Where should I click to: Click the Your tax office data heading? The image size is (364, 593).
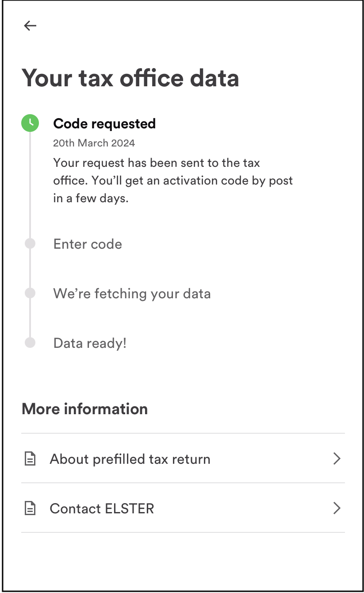tap(130, 78)
